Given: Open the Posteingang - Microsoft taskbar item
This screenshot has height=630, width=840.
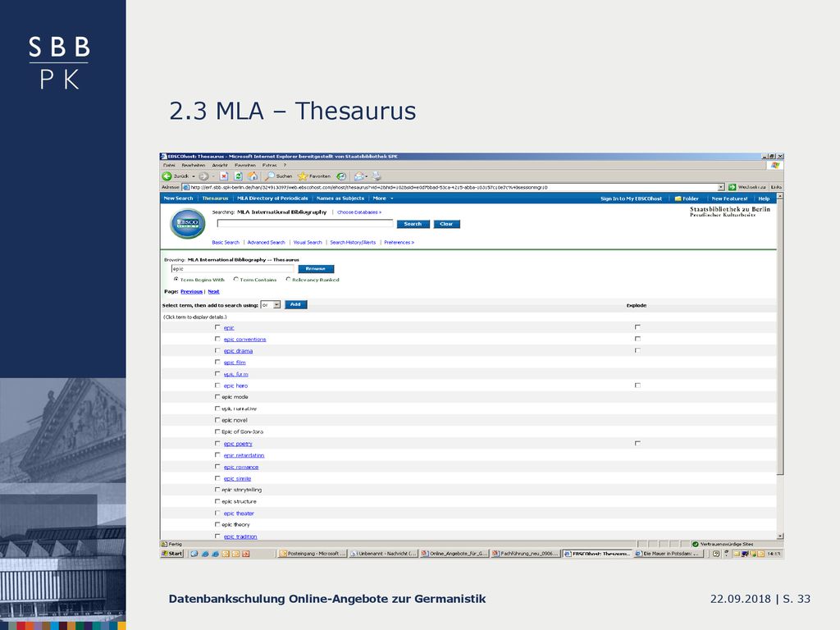Looking at the screenshot, I should click(313, 554).
